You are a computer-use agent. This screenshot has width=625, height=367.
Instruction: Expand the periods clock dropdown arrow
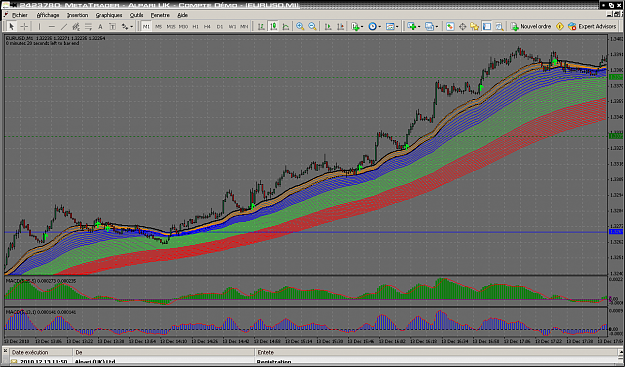coord(379,27)
